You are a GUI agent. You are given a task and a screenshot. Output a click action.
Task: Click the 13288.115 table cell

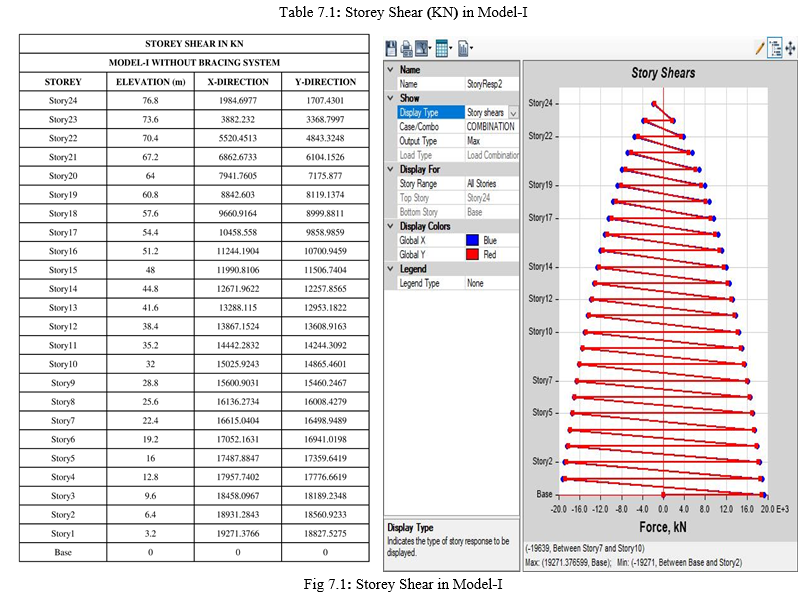click(238, 308)
